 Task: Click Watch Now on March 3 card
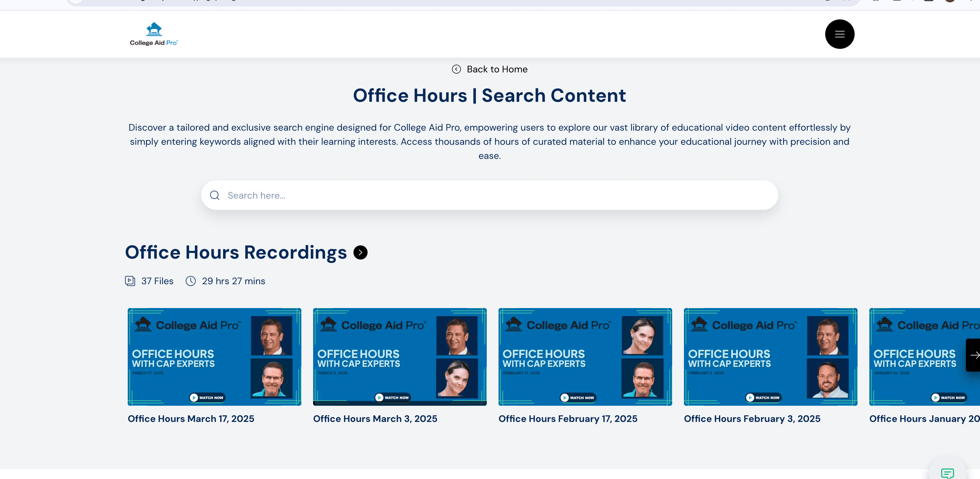[393, 397]
